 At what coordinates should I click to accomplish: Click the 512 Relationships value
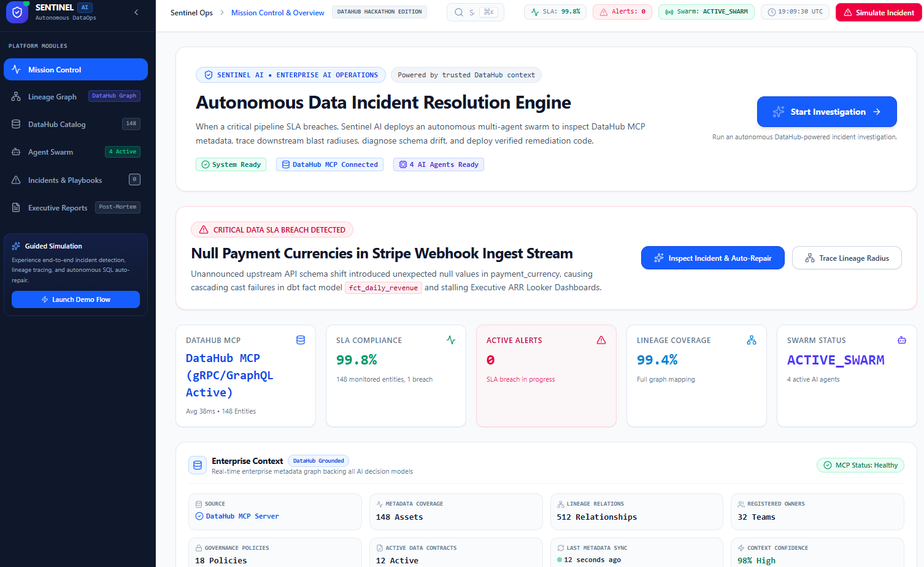tap(597, 517)
